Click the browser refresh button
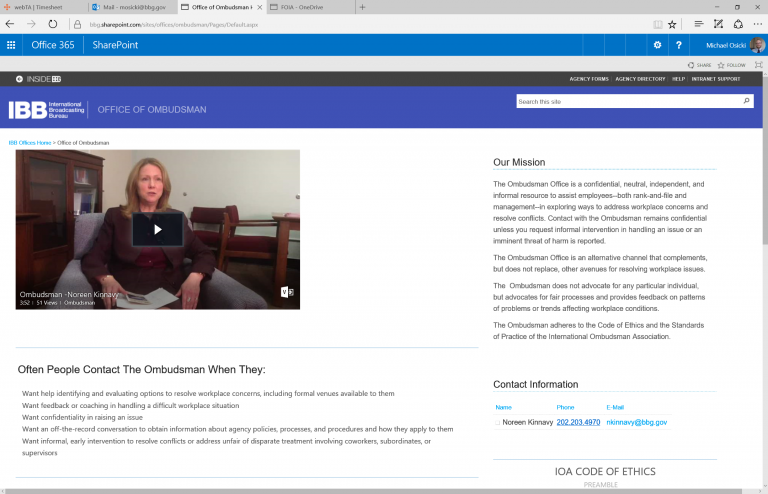 click(52, 23)
